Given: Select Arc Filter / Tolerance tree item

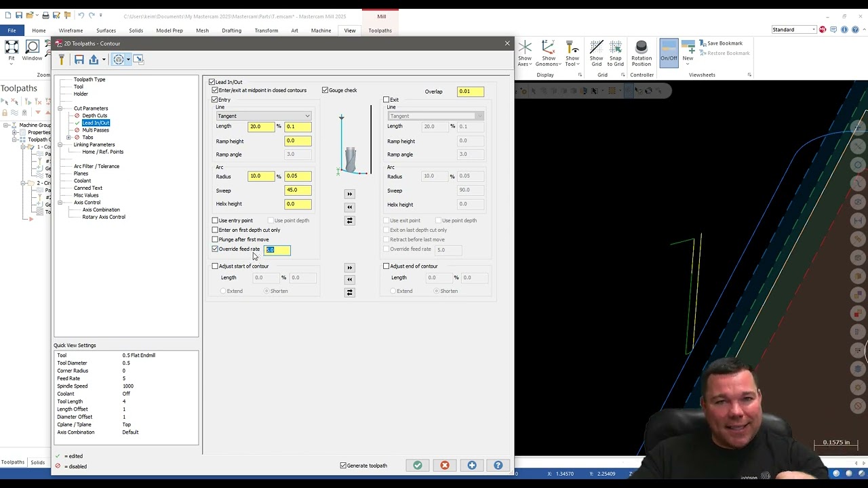Looking at the screenshot, I should pyautogui.click(x=96, y=166).
